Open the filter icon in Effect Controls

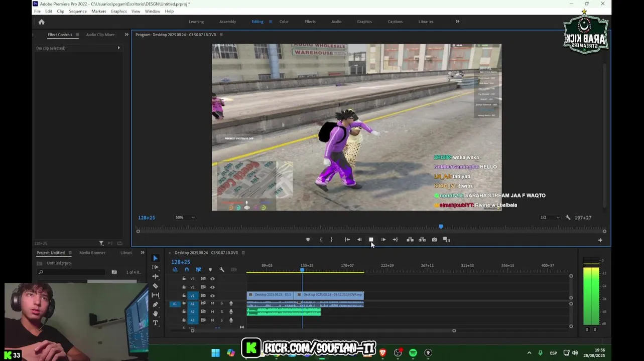(x=101, y=243)
